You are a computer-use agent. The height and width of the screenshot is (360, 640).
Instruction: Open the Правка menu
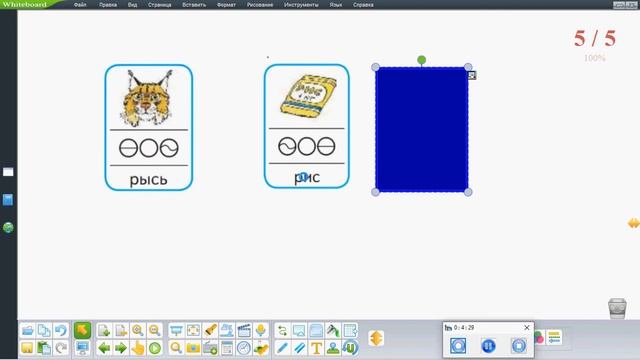point(108,5)
